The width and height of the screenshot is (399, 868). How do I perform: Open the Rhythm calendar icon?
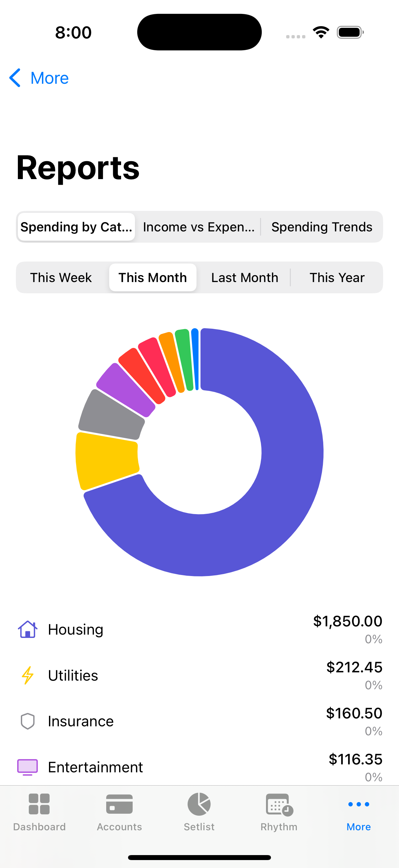pos(279,804)
